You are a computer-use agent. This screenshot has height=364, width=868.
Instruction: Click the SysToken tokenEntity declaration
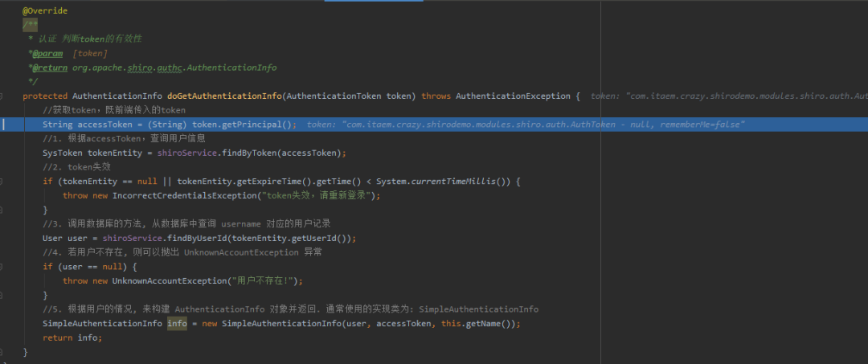93,153
